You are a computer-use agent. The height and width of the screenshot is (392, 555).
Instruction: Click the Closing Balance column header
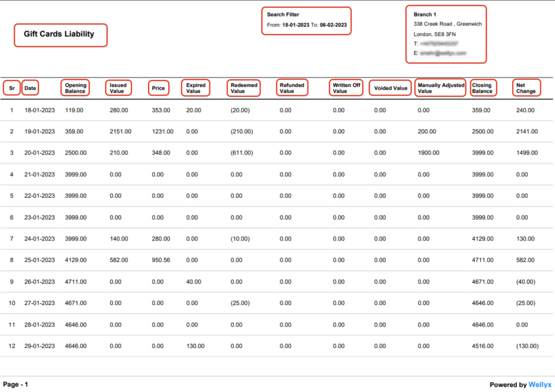point(482,88)
